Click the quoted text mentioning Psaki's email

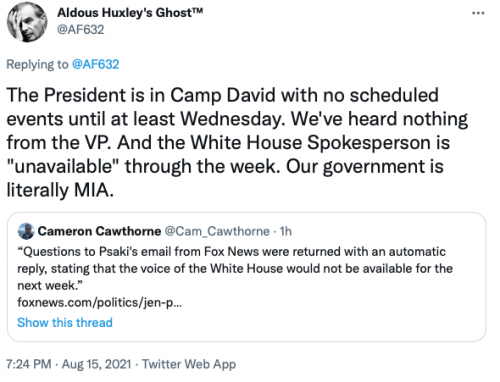pyautogui.click(x=235, y=268)
